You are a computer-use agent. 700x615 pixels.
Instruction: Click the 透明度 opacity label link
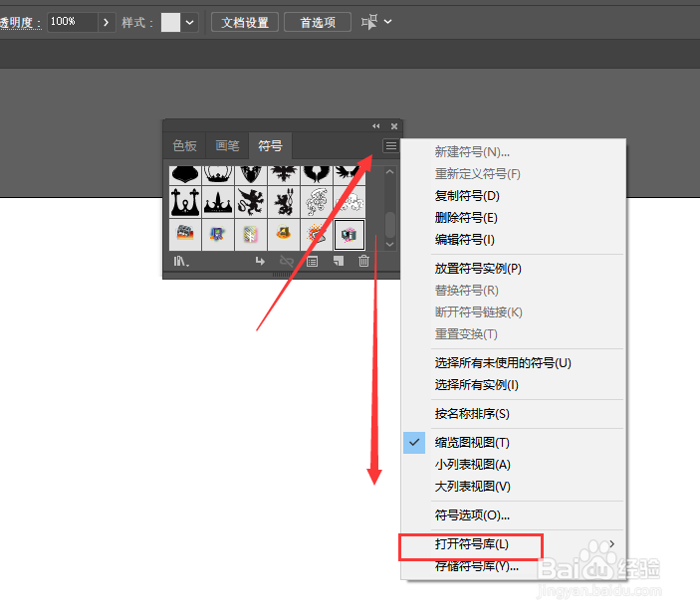coord(20,22)
